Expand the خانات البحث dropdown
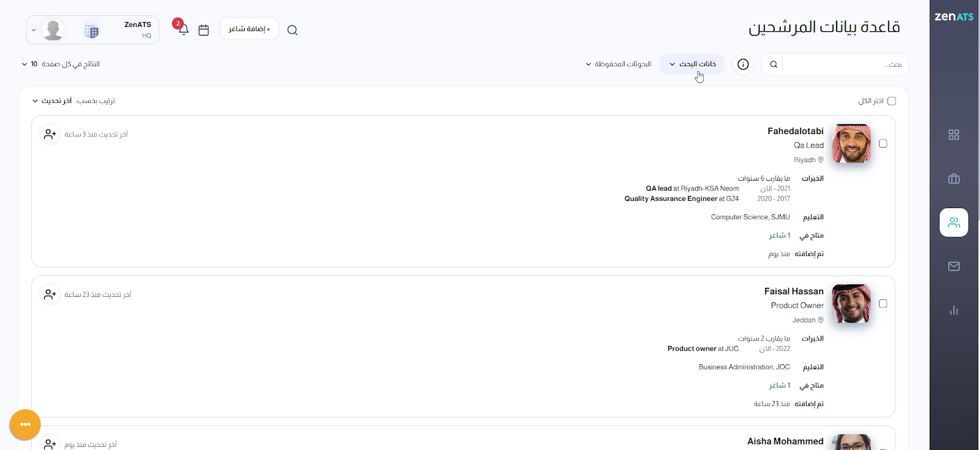980x450 pixels. 692,64
